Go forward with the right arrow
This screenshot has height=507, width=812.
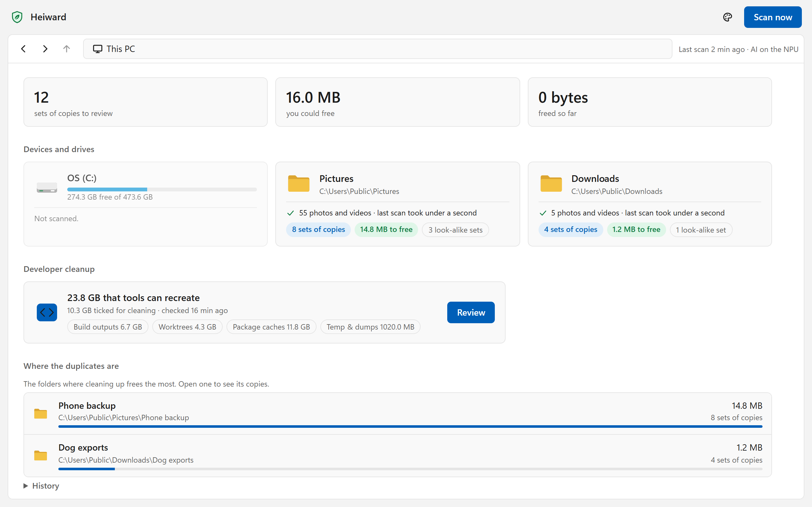tap(45, 49)
